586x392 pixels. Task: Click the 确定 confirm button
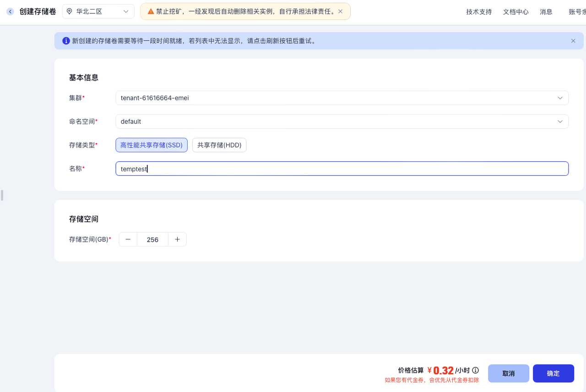coord(553,373)
